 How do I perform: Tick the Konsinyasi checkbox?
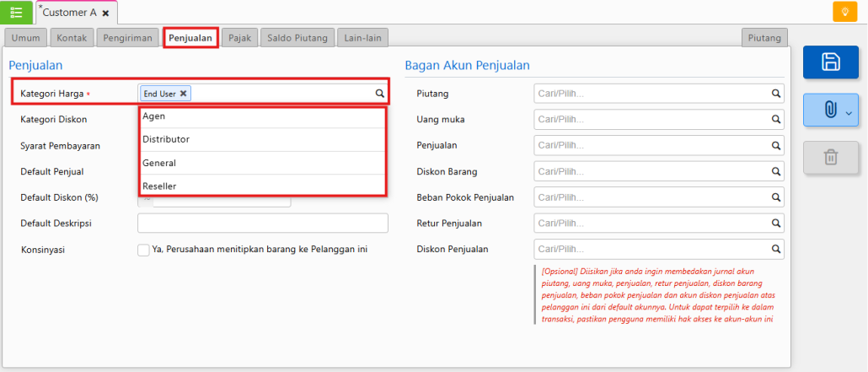(x=143, y=250)
